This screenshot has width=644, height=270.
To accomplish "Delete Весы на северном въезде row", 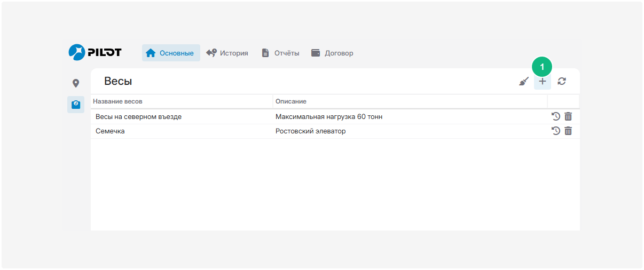I will coord(568,116).
